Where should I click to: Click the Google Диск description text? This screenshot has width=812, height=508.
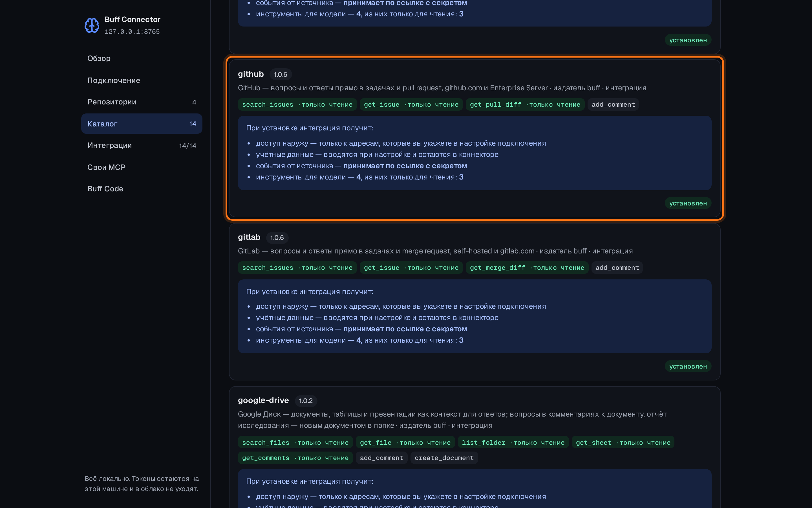click(x=452, y=420)
